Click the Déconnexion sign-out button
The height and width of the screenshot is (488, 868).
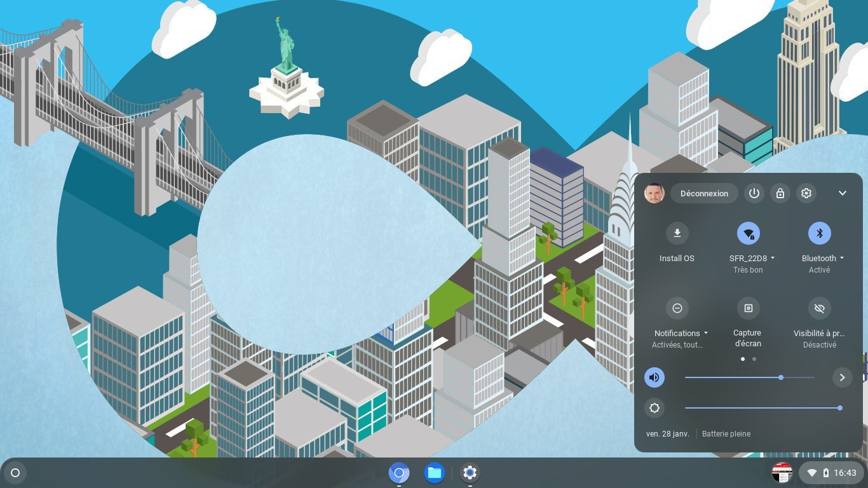[x=704, y=193]
